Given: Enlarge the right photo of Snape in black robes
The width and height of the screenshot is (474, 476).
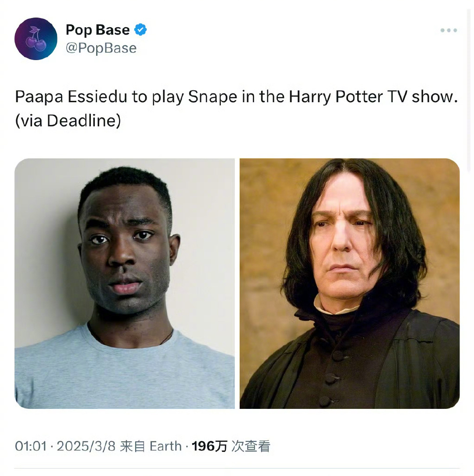Looking at the screenshot, I should point(349,283).
